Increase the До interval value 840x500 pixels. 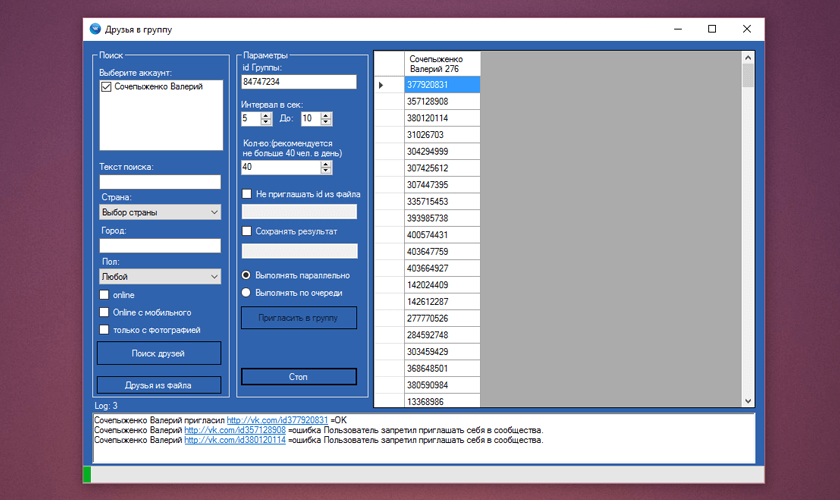pyautogui.click(x=326, y=115)
